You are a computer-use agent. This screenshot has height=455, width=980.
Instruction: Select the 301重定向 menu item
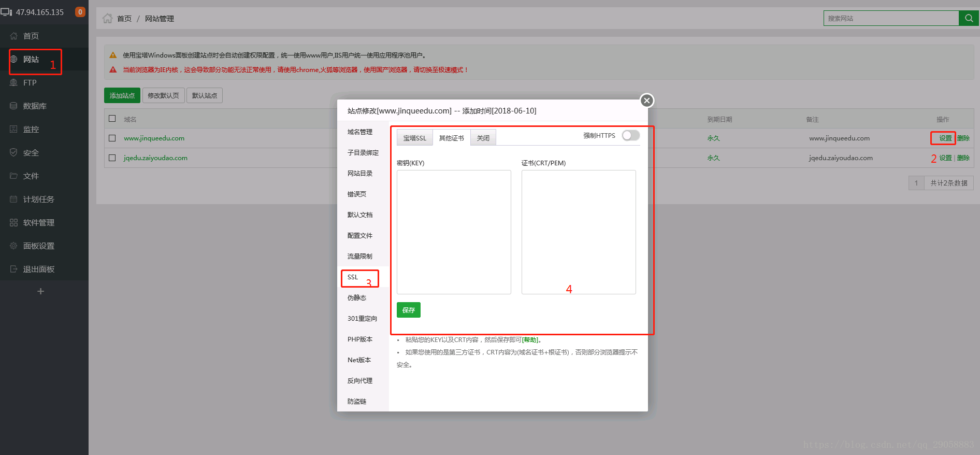point(362,319)
